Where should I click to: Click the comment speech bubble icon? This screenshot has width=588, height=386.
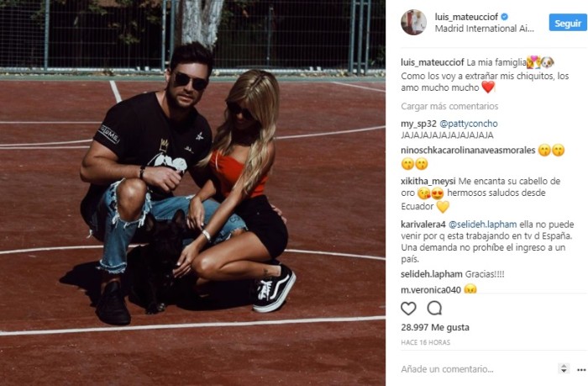click(434, 309)
